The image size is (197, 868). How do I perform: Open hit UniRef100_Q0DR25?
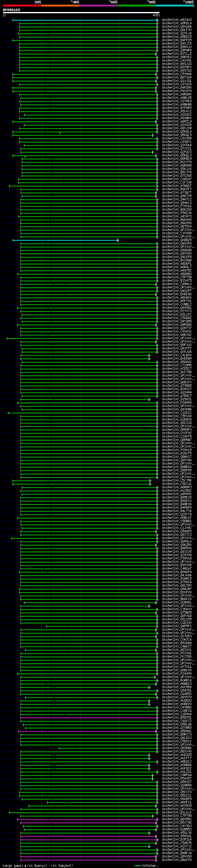pyautogui.click(x=177, y=240)
